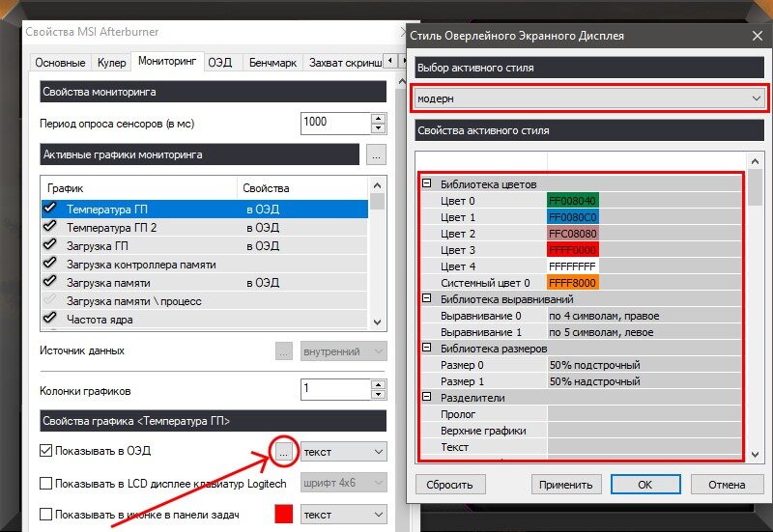Click the Текст separator row
773x532 pixels.
tap(582, 447)
